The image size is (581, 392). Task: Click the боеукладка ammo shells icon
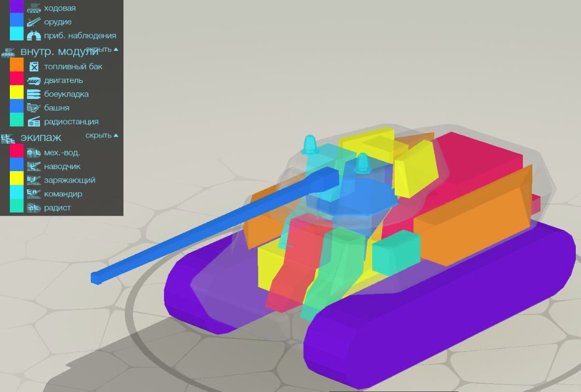(34, 94)
